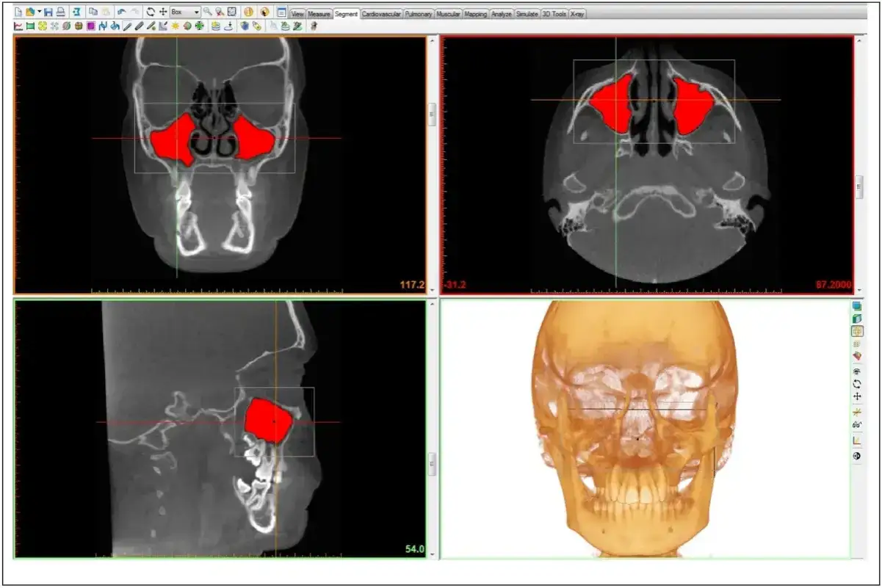Click the slice position value 117.2
This screenshot has height=588, width=882.
click(412, 285)
